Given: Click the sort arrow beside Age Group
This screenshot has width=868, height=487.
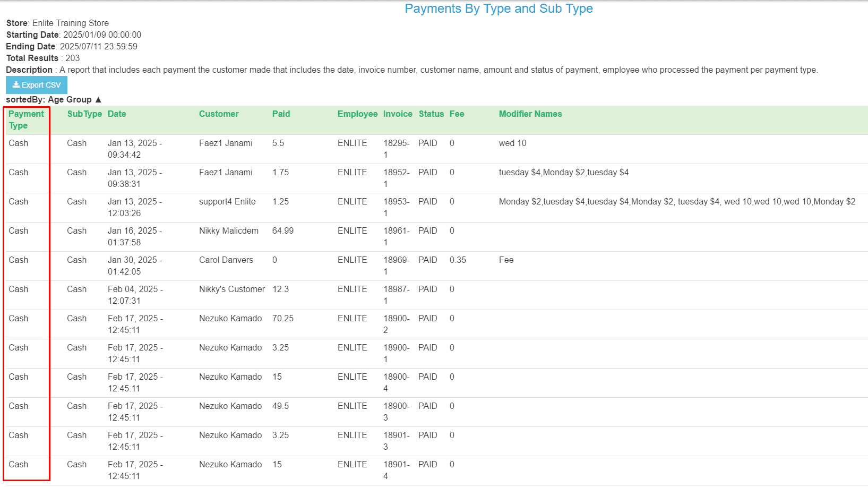Looking at the screenshot, I should [98, 100].
